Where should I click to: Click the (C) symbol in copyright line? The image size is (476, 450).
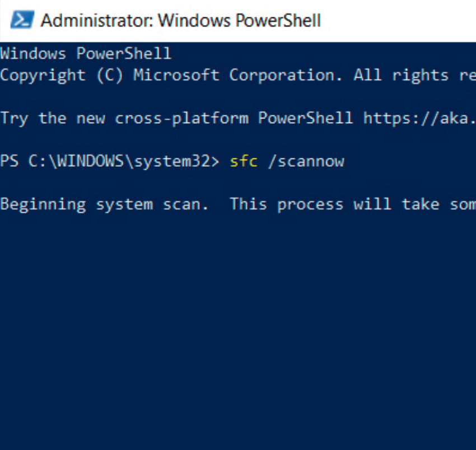pyautogui.click(x=110, y=75)
